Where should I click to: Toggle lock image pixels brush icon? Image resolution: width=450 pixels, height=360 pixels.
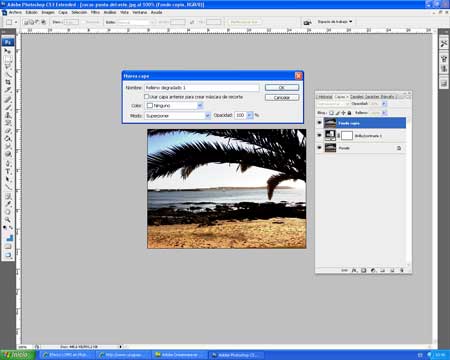(337, 113)
